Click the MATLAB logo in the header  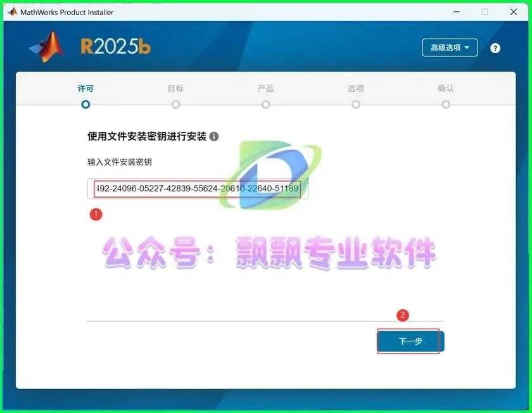point(47,46)
